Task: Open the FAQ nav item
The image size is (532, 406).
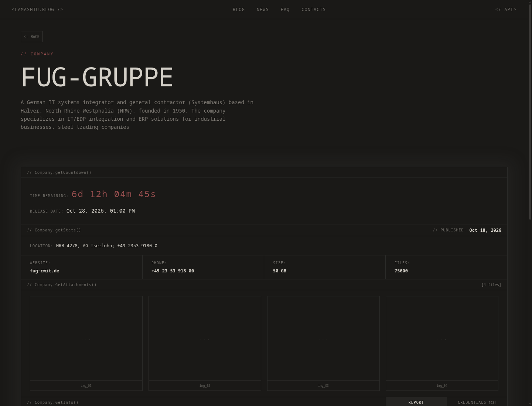Action: coord(285,10)
